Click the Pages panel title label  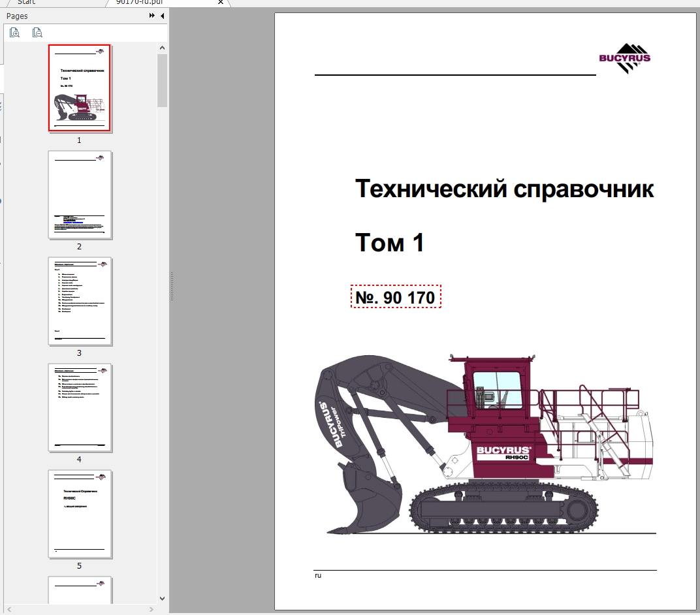pos(18,16)
